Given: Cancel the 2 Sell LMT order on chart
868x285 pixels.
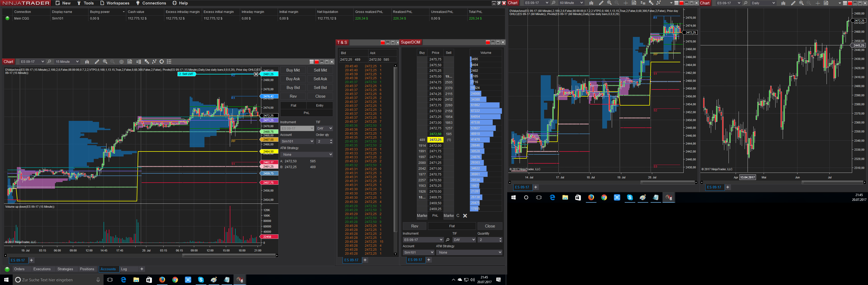Looking at the screenshot, I should click(x=256, y=74).
